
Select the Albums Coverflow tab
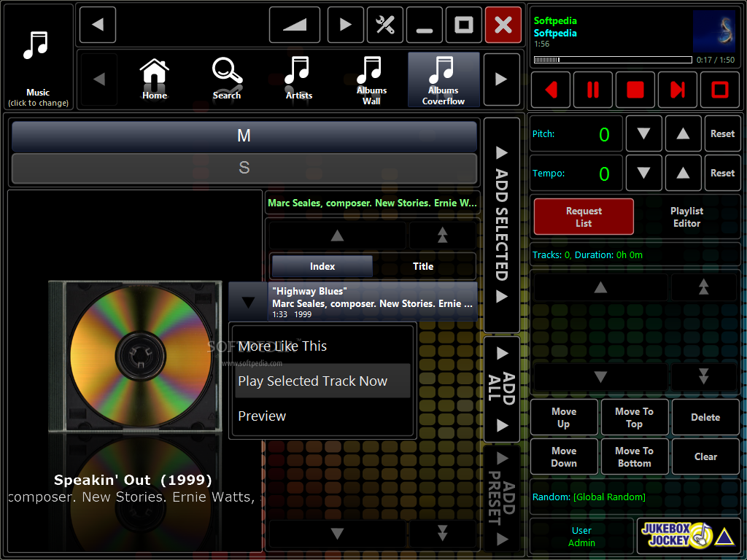pyautogui.click(x=444, y=79)
